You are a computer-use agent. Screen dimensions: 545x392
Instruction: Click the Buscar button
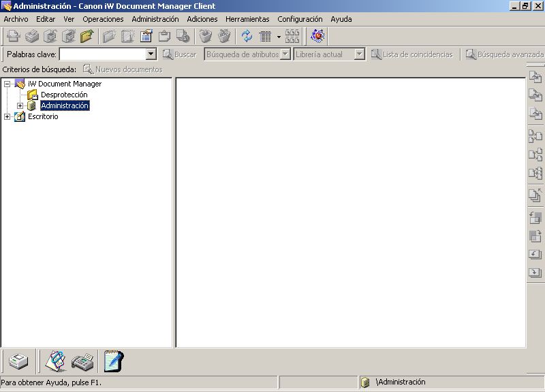click(180, 54)
